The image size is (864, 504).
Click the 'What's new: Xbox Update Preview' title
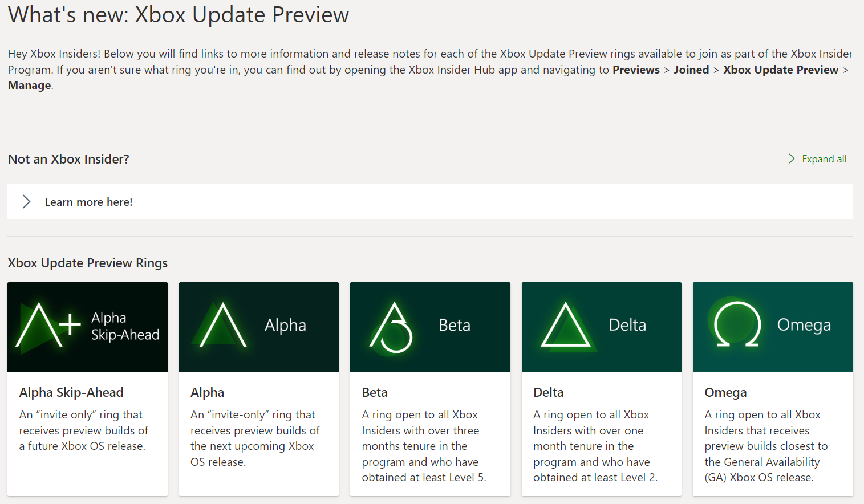179,15
